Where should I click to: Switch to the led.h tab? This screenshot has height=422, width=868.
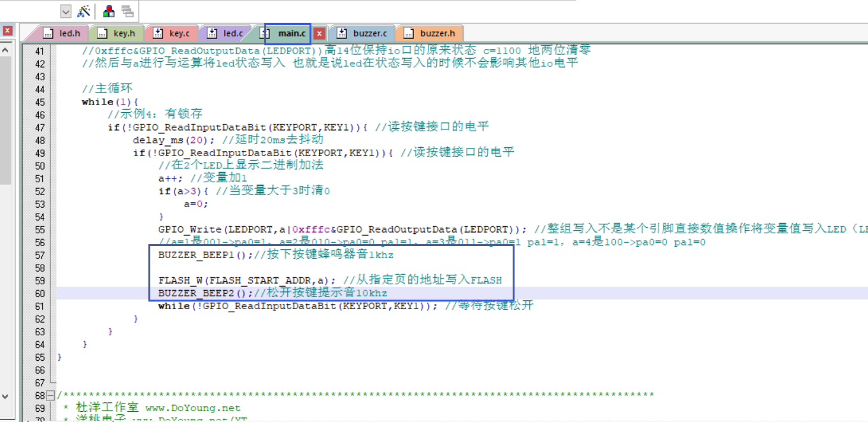(x=62, y=33)
